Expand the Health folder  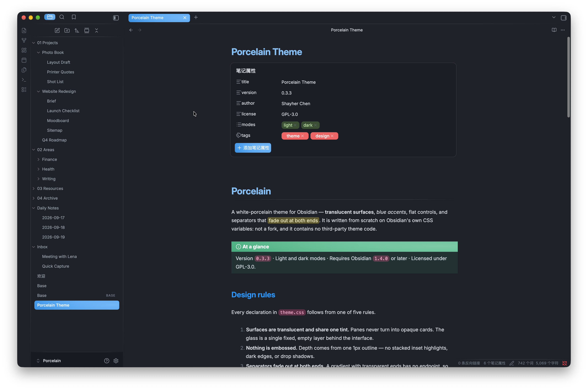39,169
